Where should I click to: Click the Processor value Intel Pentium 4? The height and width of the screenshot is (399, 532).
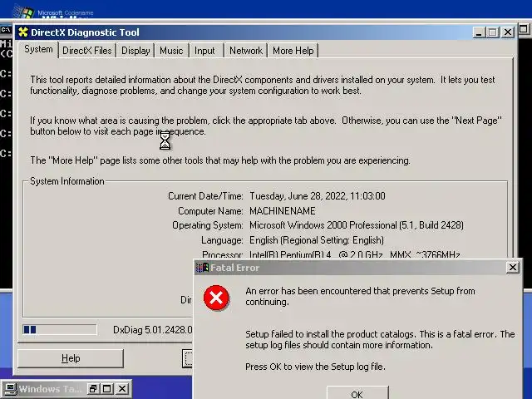355,254
